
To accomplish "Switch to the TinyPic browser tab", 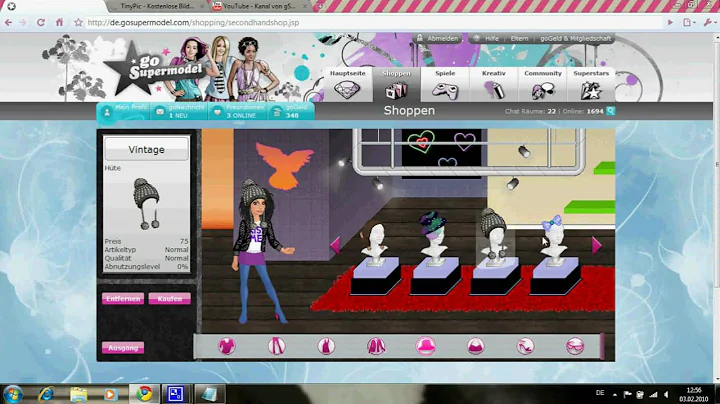I will tap(157, 6).
